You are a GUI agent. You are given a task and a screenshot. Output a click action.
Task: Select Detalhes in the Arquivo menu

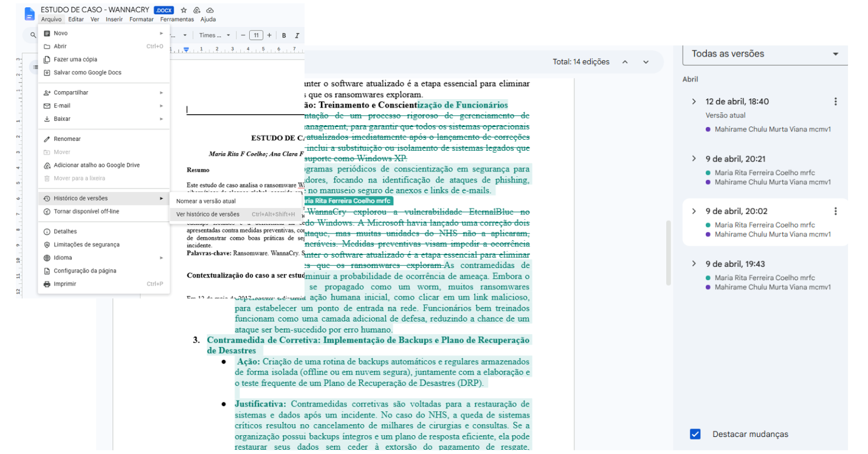click(x=104, y=232)
